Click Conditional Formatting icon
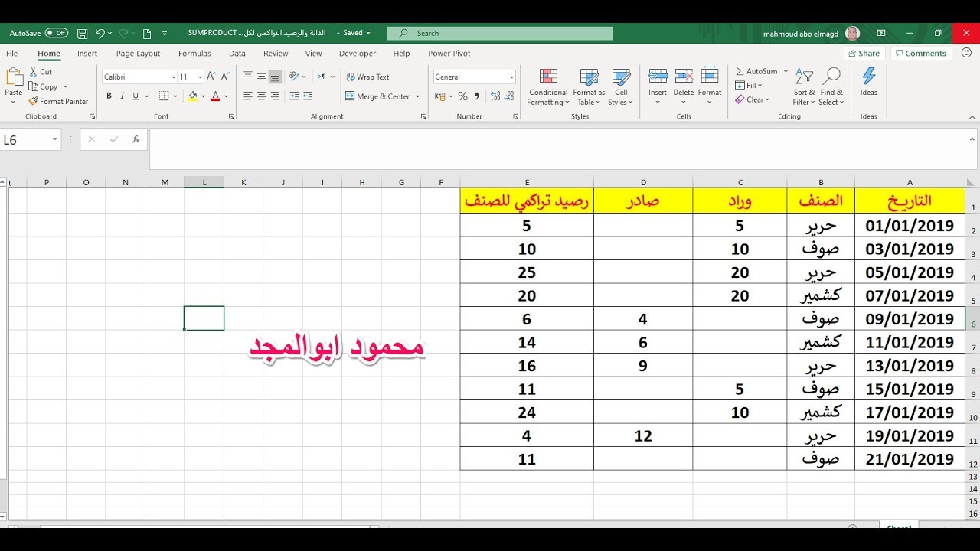Viewport: 980px width, 551px height. click(x=547, y=77)
